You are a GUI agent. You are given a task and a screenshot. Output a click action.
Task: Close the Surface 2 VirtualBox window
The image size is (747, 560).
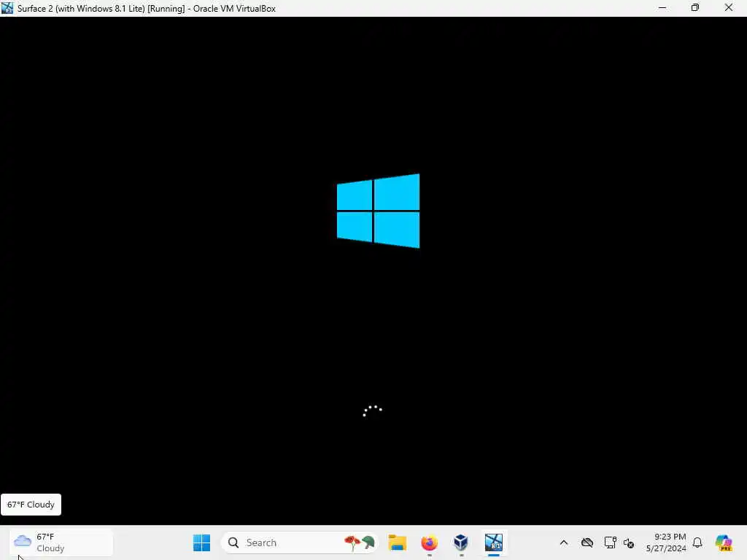tap(729, 8)
